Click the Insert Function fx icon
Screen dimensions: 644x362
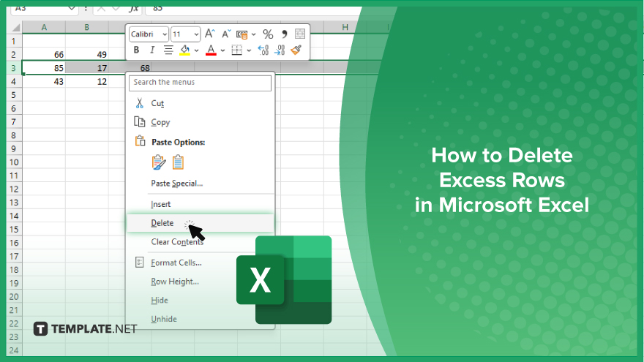tap(133, 8)
